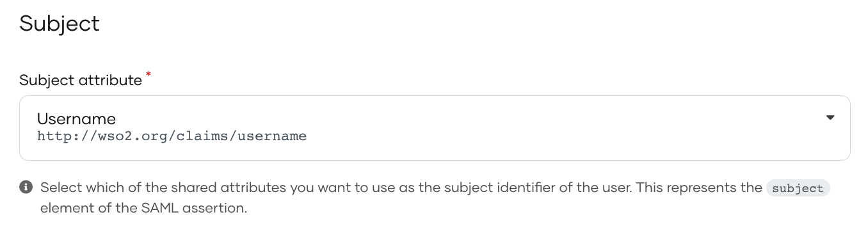The image size is (868, 233).
Task: Click the 'subject' code chip in help text
Action: pos(798,188)
